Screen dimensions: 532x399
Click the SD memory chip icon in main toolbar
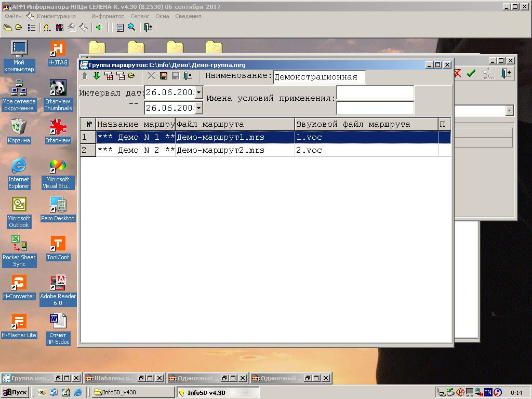[x=60, y=28]
